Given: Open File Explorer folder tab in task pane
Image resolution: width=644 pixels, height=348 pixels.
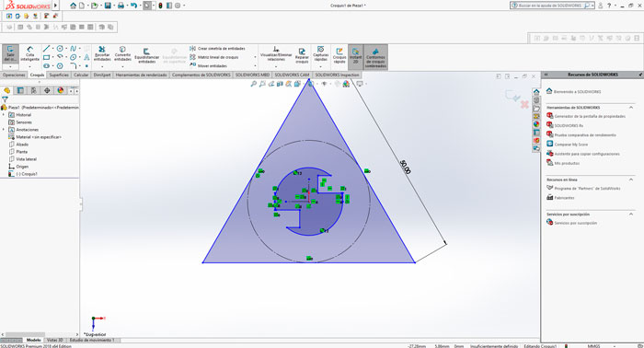Looking at the screenshot, I should (536, 109).
